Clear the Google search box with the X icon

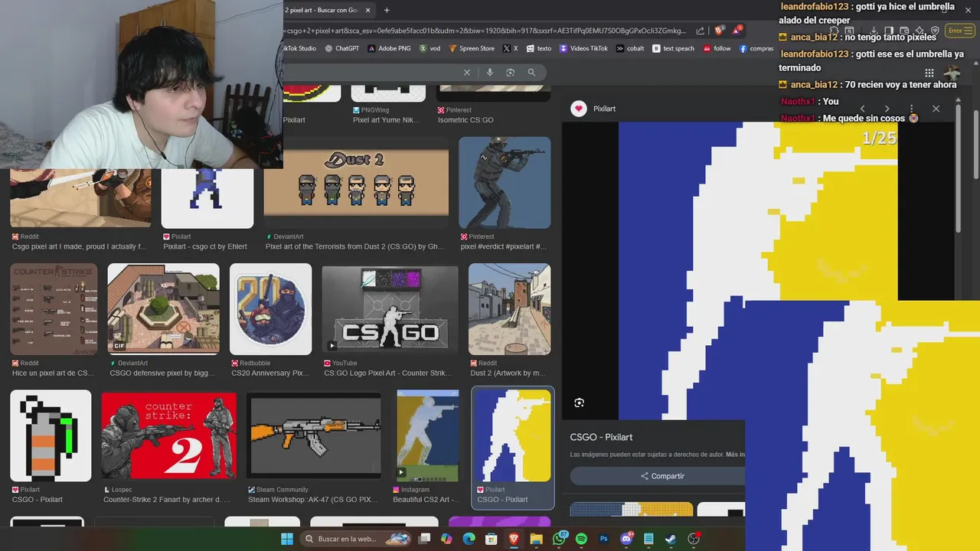tap(467, 72)
